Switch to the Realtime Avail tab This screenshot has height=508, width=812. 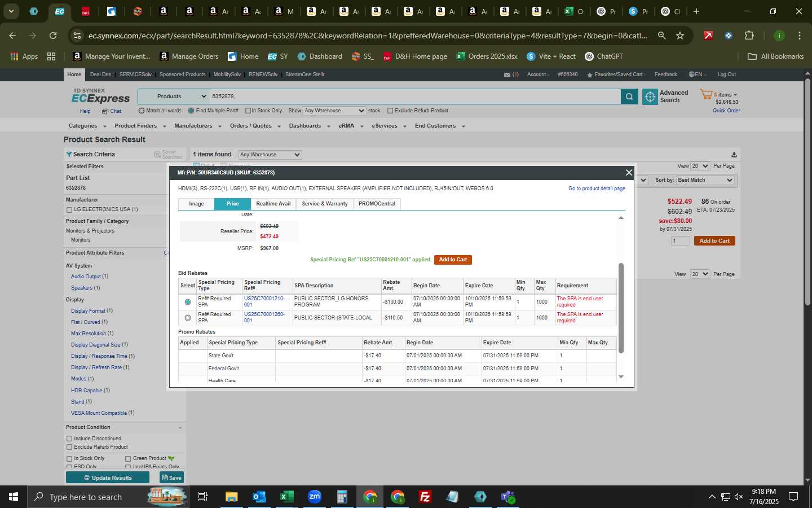273,204
